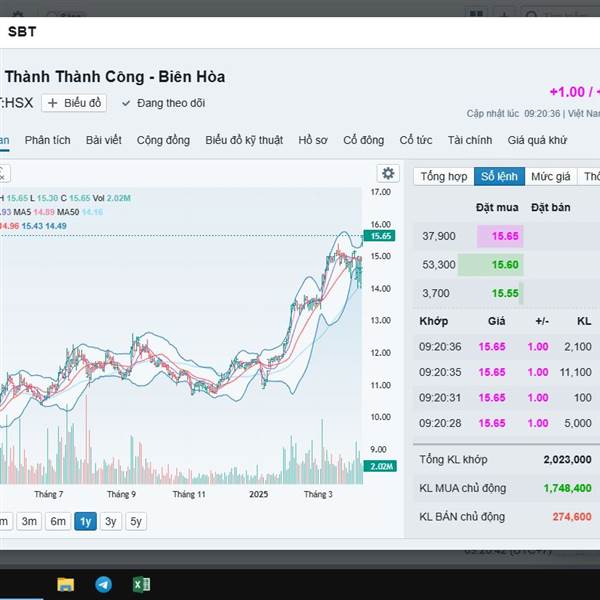Image resolution: width=600 pixels, height=600 pixels.
Task: Set chart range to 6m
Action: pos(58,521)
